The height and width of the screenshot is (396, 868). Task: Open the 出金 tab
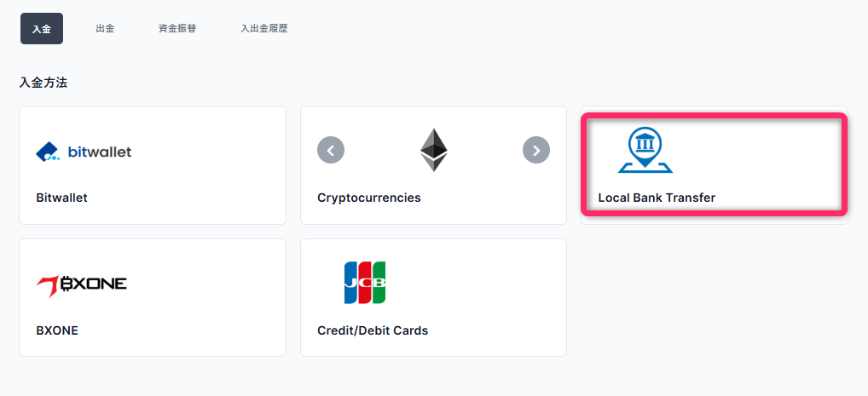(x=105, y=29)
